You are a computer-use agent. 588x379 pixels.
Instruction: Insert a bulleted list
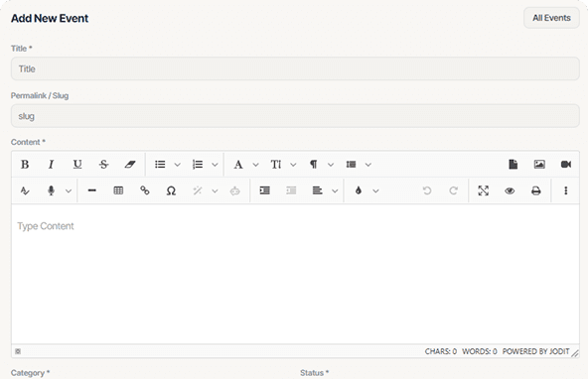click(160, 165)
